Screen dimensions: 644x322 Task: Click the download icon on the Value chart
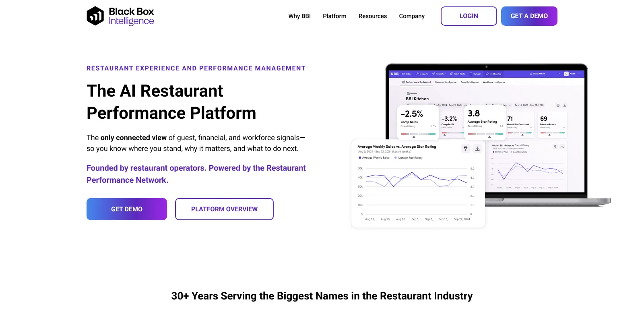click(562, 147)
